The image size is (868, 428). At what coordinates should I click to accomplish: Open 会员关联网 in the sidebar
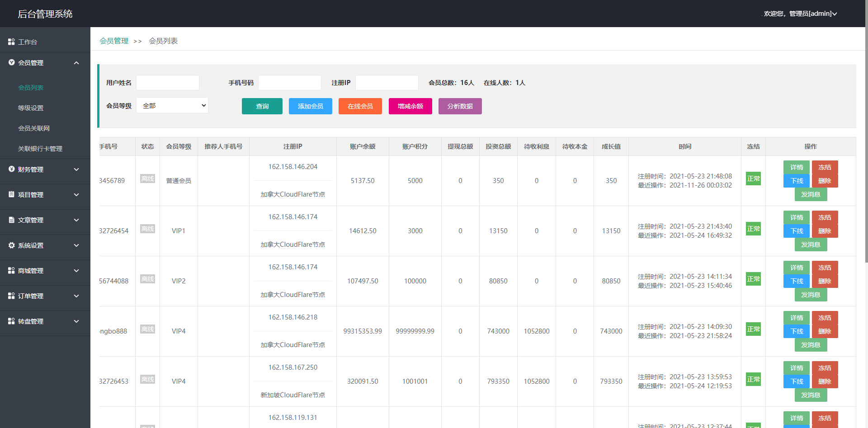[34, 128]
